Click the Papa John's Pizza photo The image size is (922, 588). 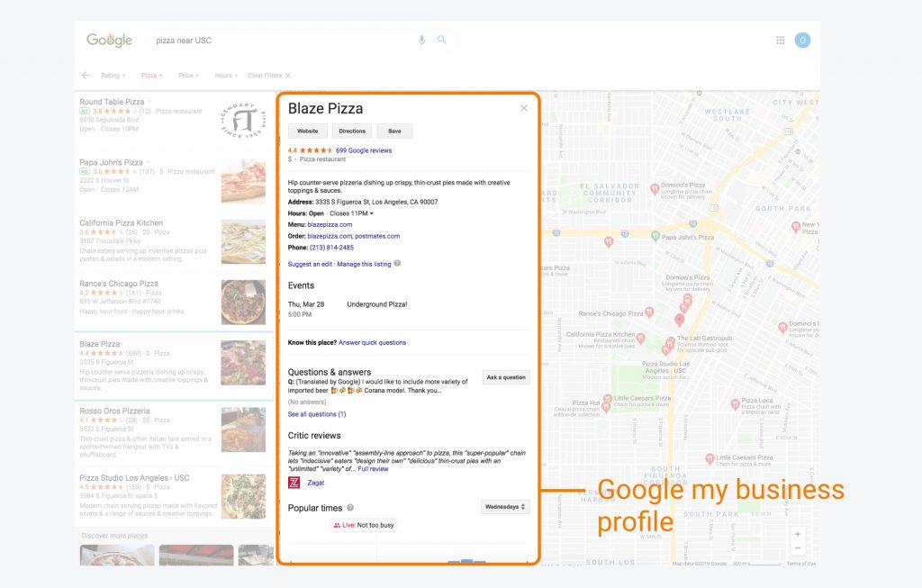tap(243, 181)
